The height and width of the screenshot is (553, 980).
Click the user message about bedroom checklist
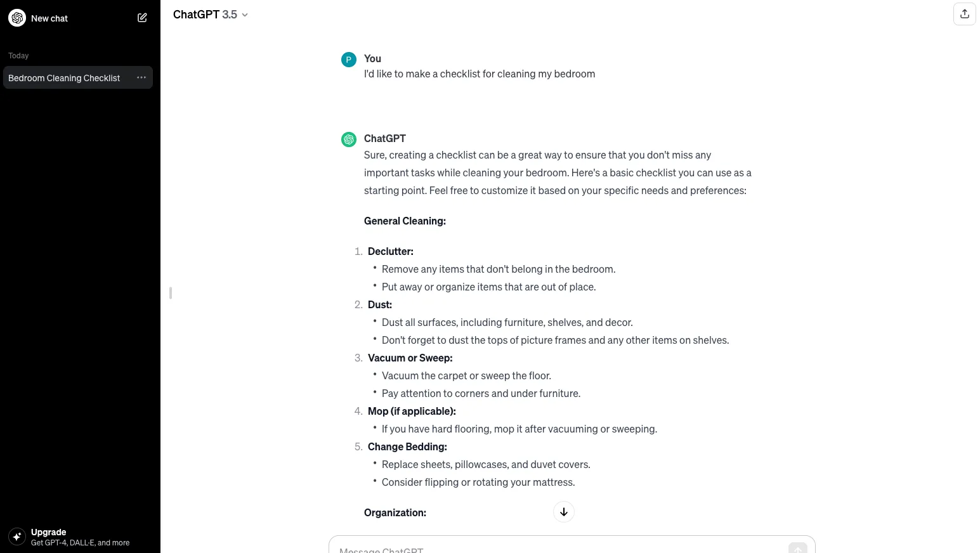tap(480, 74)
